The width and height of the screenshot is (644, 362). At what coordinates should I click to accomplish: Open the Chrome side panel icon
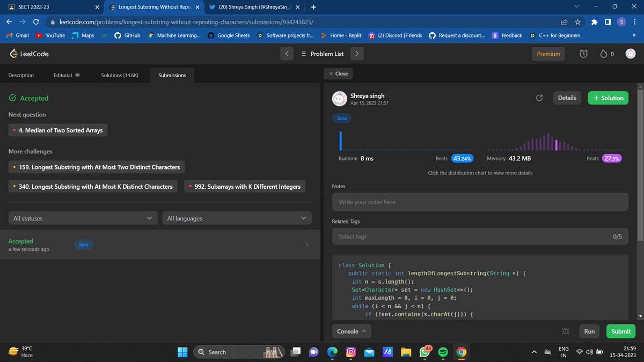pyautogui.click(x=608, y=22)
